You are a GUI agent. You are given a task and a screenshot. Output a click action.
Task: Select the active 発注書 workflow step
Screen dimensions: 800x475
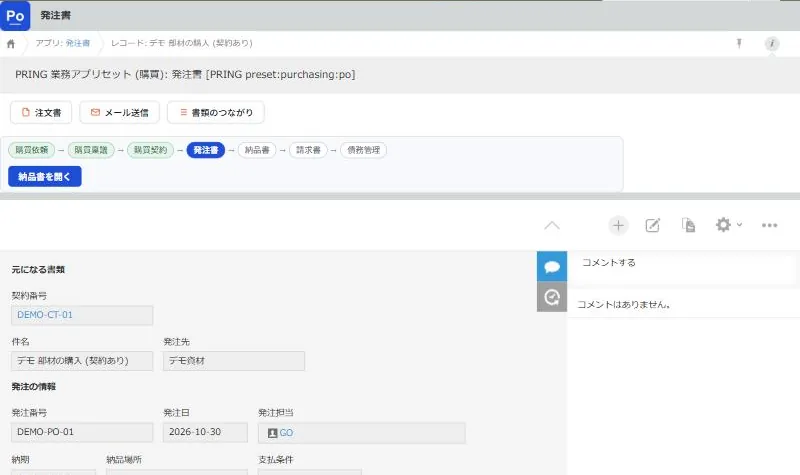tap(206, 150)
